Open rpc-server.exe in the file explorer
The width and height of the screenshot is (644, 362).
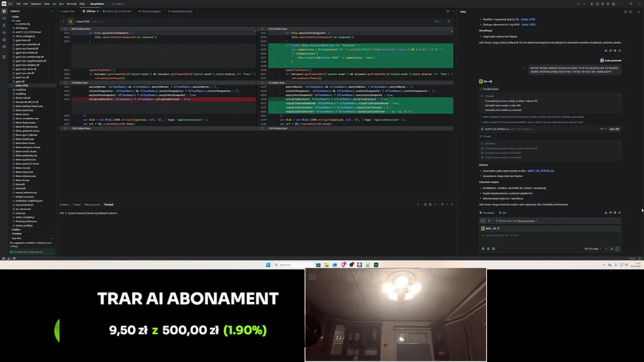[x=23, y=209]
